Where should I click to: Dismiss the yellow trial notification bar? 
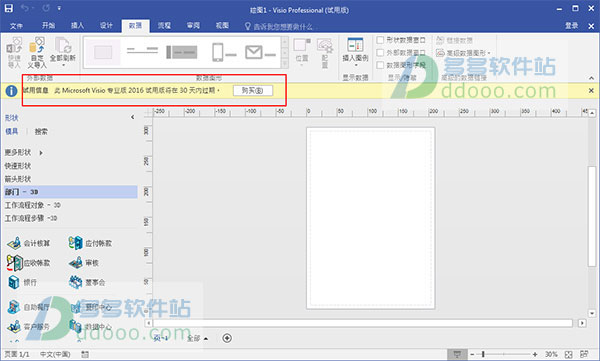591,91
